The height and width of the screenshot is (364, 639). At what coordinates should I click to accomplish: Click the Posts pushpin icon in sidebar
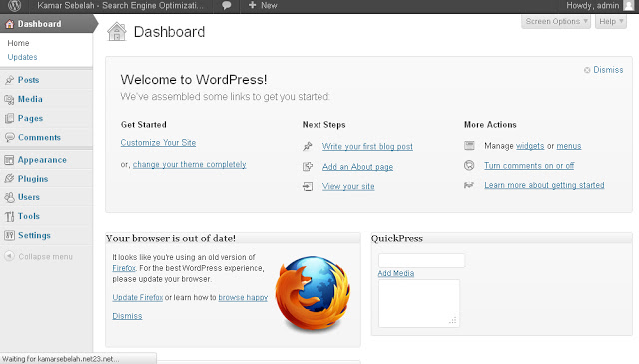pyautogui.click(x=9, y=80)
